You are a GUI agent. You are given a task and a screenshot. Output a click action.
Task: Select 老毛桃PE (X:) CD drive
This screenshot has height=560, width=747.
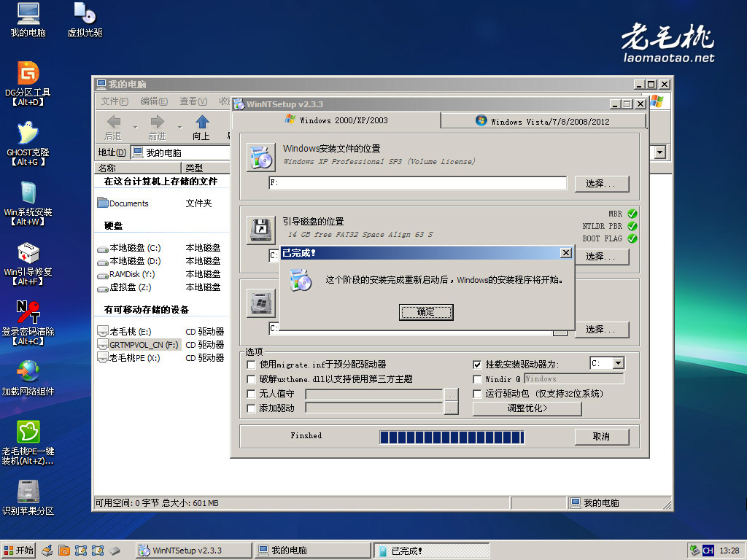(128, 358)
